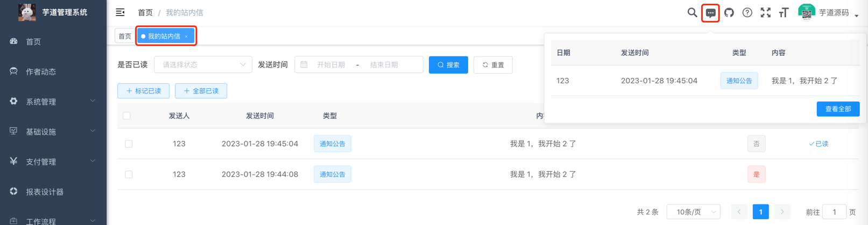Open the 是否已读 status dropdown
868x225 pixels.
(203, 64)
